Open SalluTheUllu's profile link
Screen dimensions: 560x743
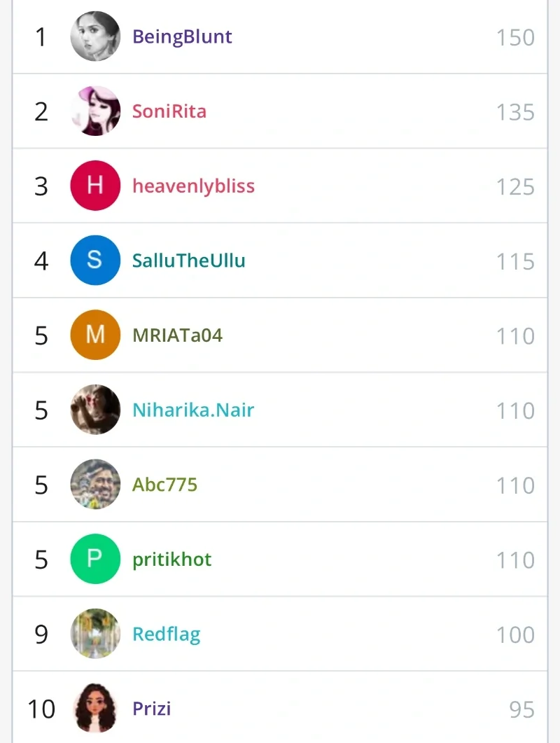coord(189,261)
